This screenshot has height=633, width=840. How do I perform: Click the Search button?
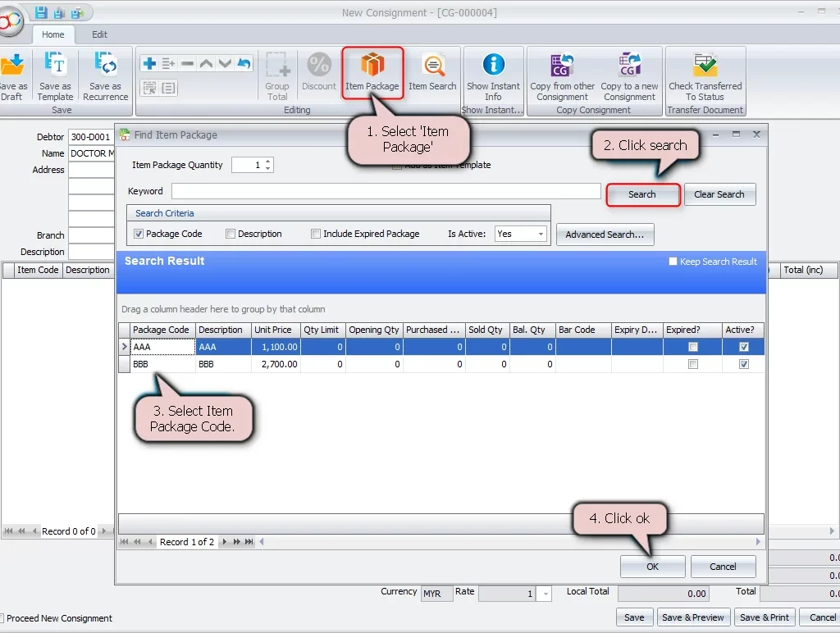642,194
